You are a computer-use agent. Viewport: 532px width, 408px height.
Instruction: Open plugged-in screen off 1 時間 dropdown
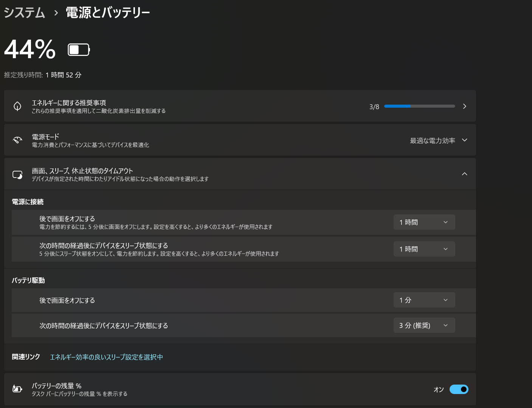tap(424, 222)
